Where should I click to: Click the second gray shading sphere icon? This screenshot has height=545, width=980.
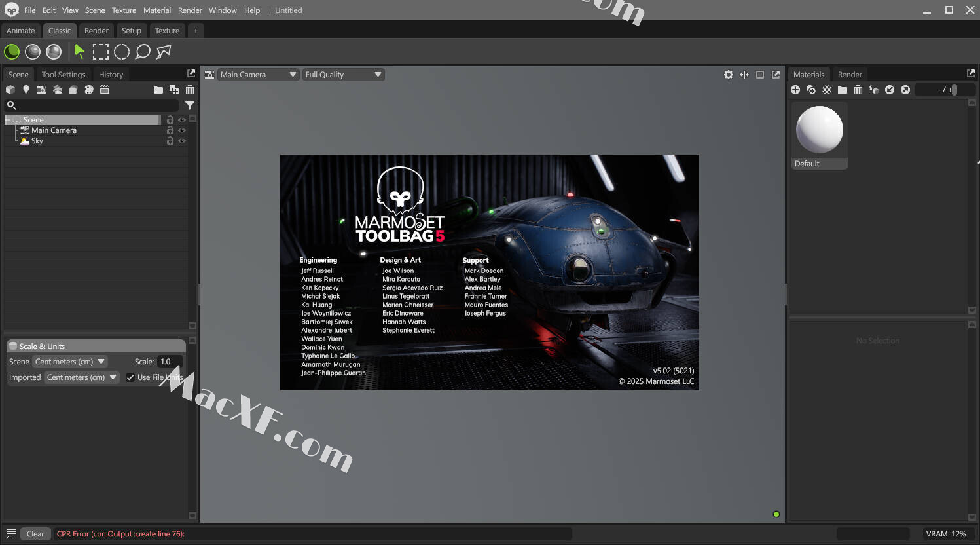[x=33, y=51]
